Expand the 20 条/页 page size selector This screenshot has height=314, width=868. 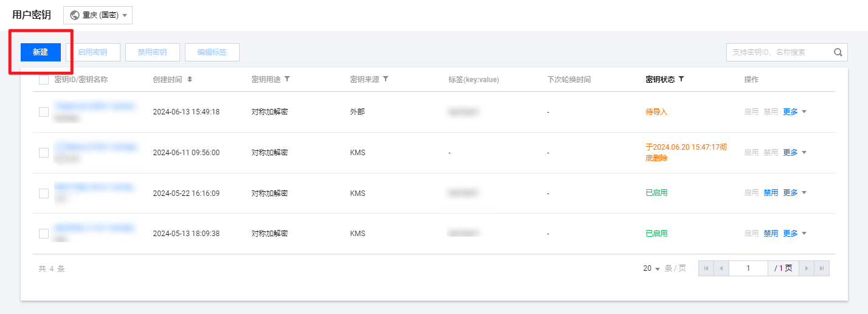click(651, 268)
